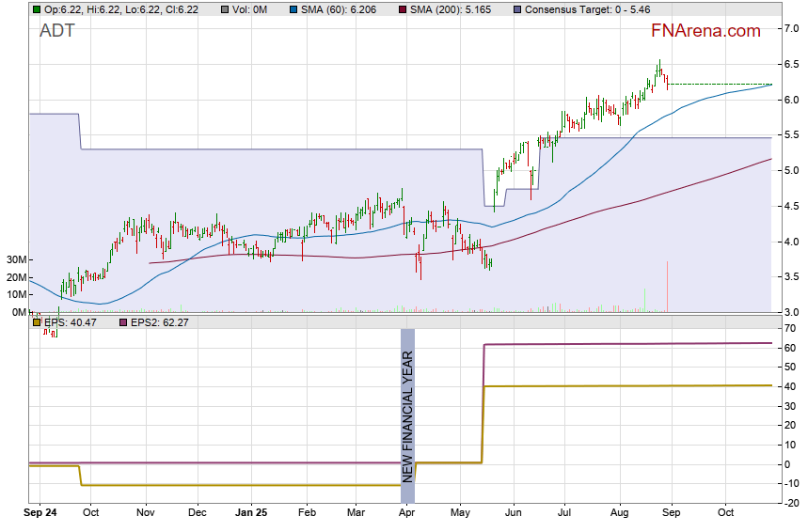Click the SMA (200): 5.165 legend text
Image resolution: width=808 pixels, height=532 pixels.
(455, 9)
